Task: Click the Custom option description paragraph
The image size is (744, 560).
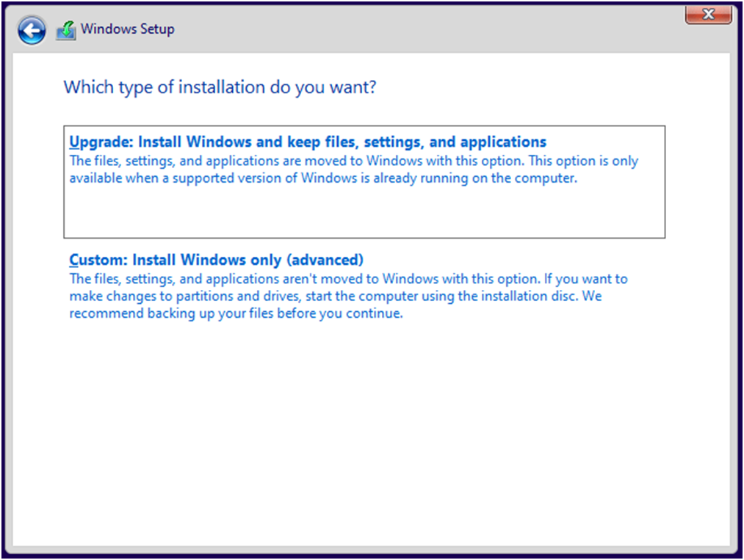Action: [x=348, y=296]
